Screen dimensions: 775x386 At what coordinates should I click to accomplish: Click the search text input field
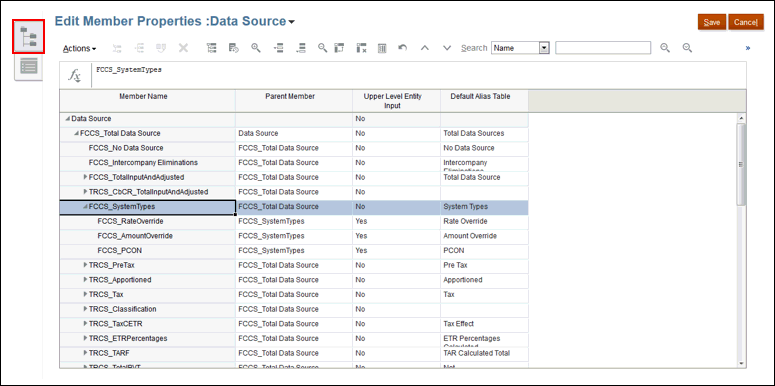click(603, 47)
